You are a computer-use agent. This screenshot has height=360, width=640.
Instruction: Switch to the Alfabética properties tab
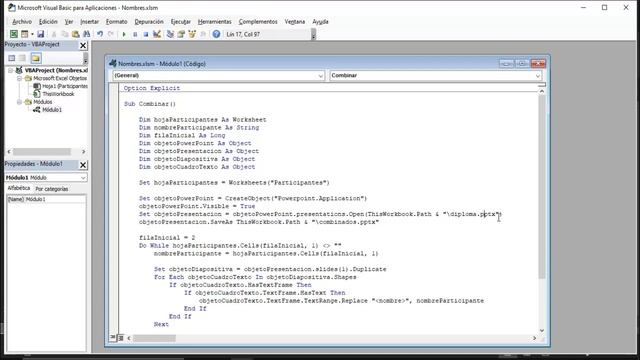19,188
